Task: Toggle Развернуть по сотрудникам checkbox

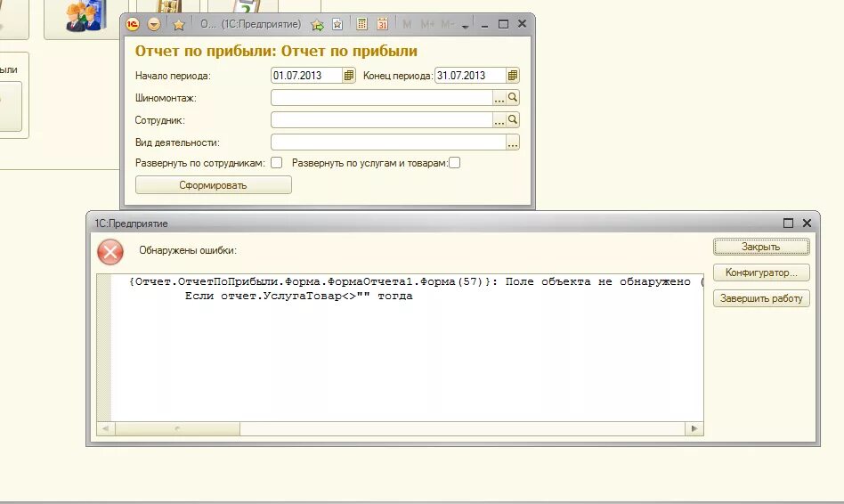Action: click(x=276, y=163)
